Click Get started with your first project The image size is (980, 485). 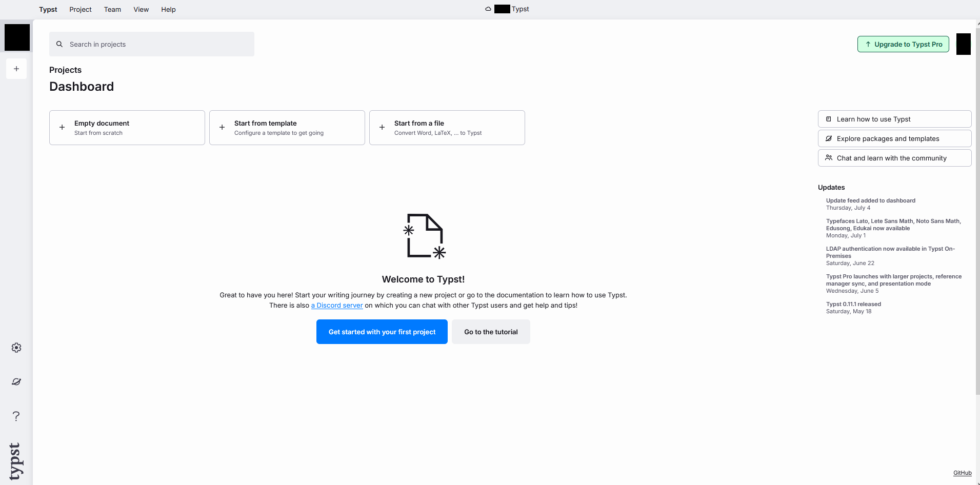(382, 332)
